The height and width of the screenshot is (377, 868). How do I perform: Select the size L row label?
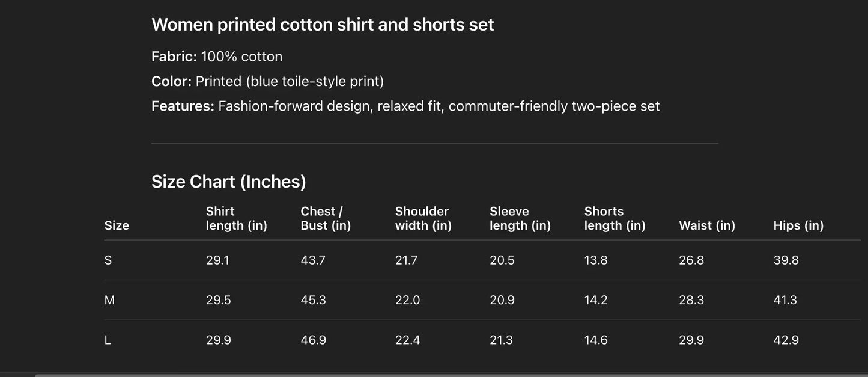point(108,340)
